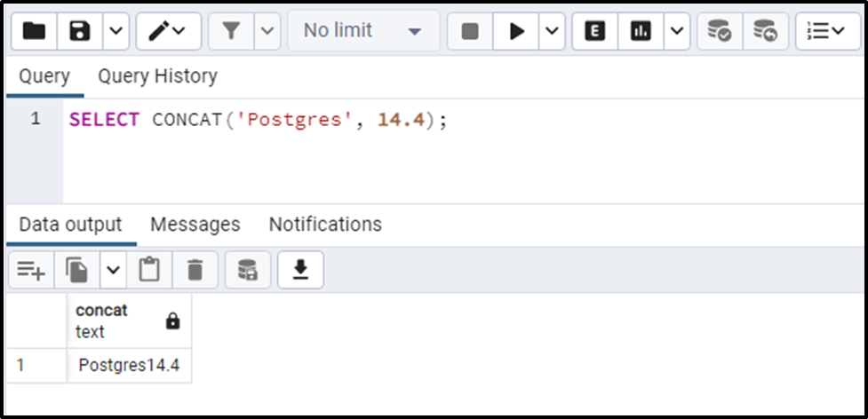Execute query with the play button
Image resolution: width=868 pixels, height=419 pixels.
(x=516, y=31)
